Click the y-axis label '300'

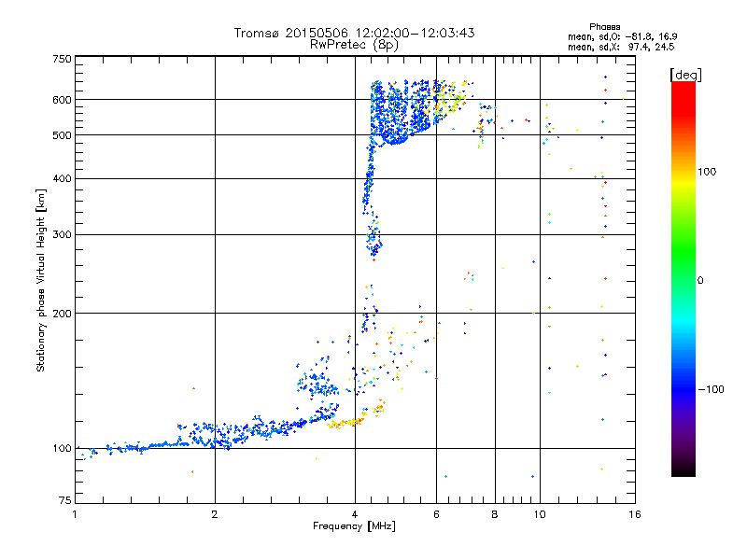pos(63,235)
